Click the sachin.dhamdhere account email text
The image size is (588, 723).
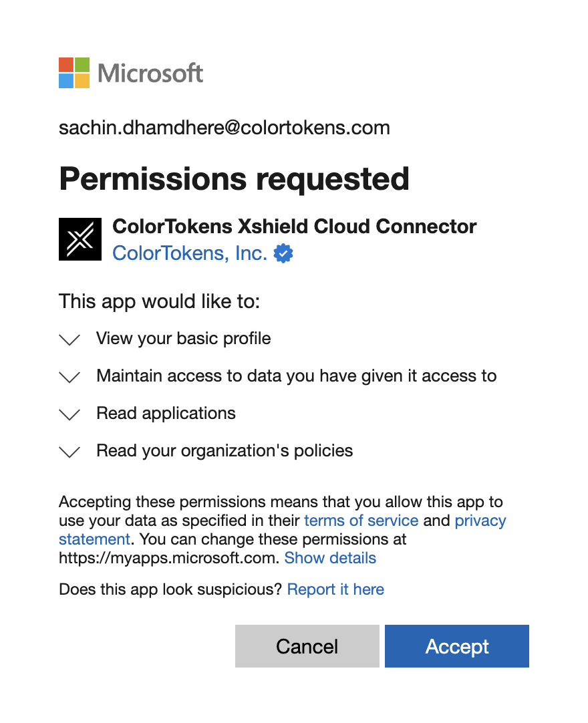pyautogui.click(x=224, y=127)
